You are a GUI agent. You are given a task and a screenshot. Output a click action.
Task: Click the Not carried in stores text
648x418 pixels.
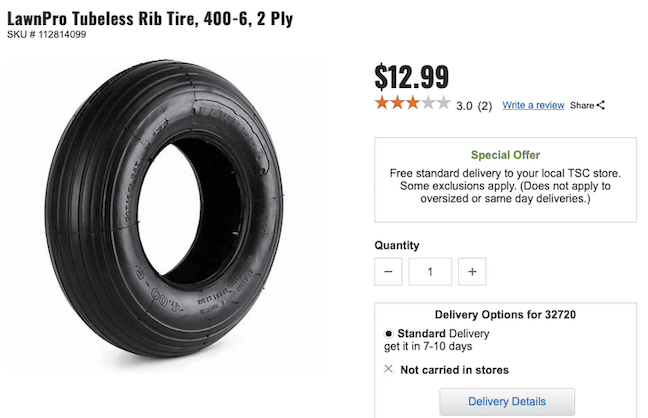point(454,370)
